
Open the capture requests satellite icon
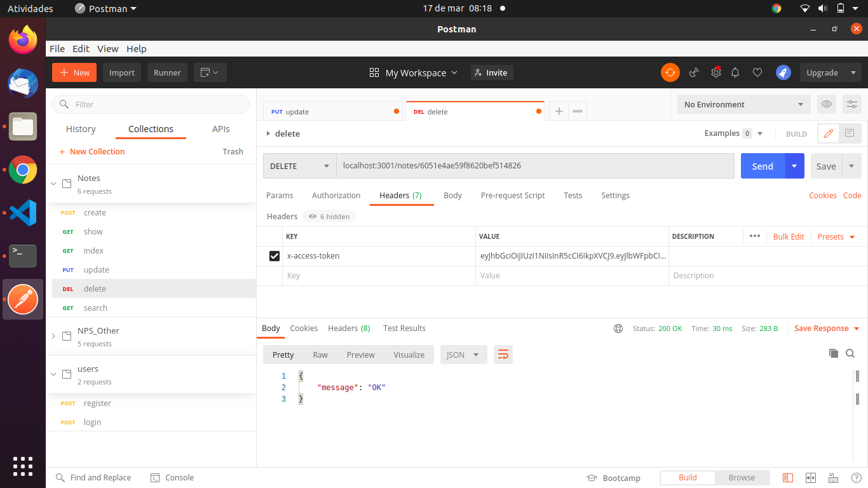tap(694, 72)
